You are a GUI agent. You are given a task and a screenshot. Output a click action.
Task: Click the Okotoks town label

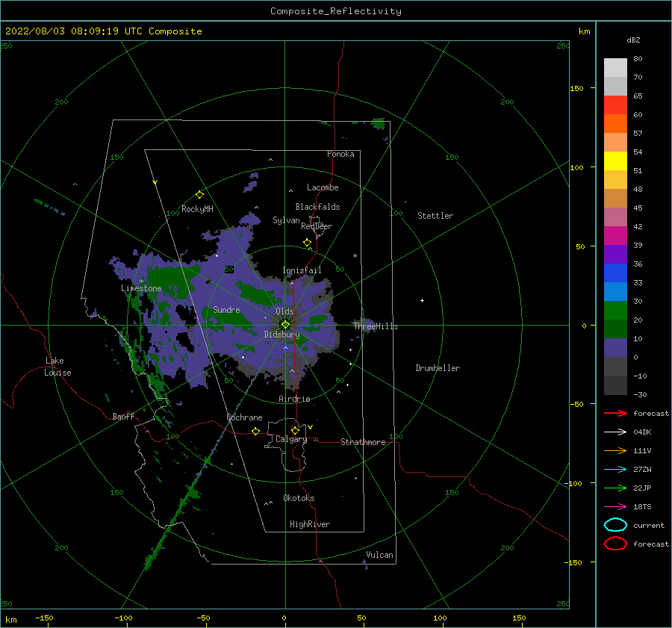tap(299, 498)
